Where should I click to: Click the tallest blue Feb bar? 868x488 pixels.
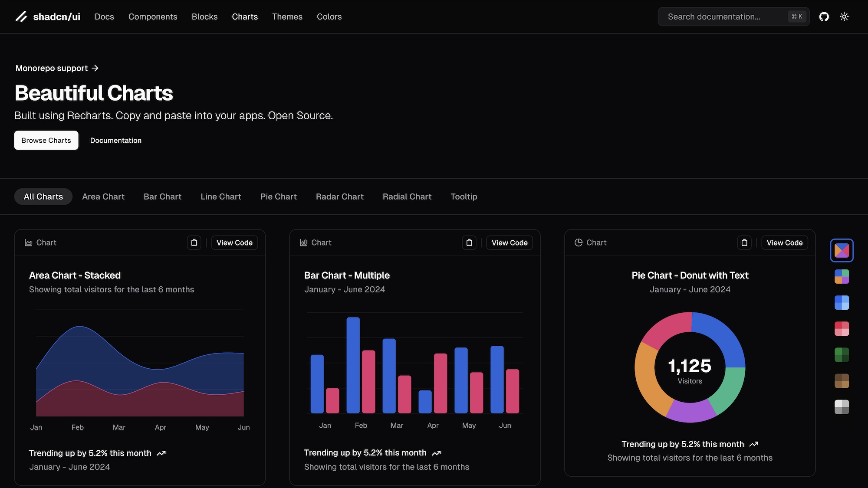[353, 365]
